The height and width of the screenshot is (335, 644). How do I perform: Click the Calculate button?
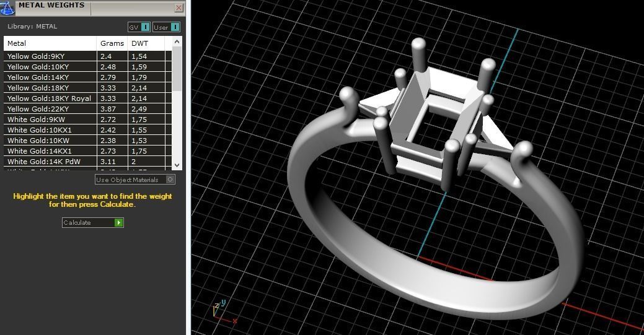(x=93, y=222)
